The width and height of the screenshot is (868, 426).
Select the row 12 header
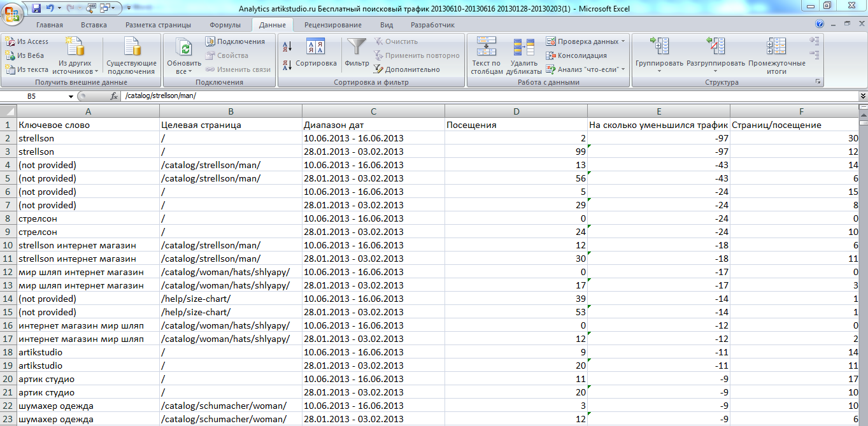tap(8, 272)
